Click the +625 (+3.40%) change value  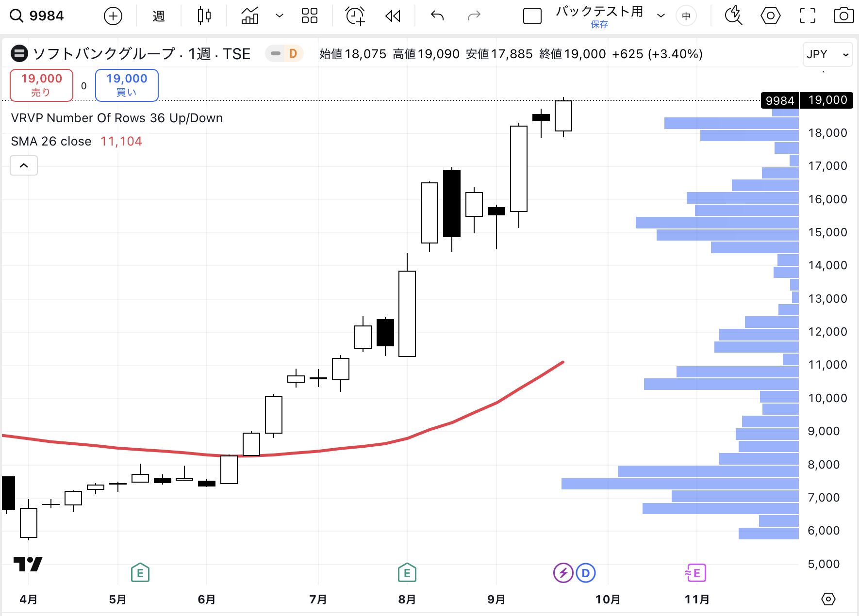point(657,54)
